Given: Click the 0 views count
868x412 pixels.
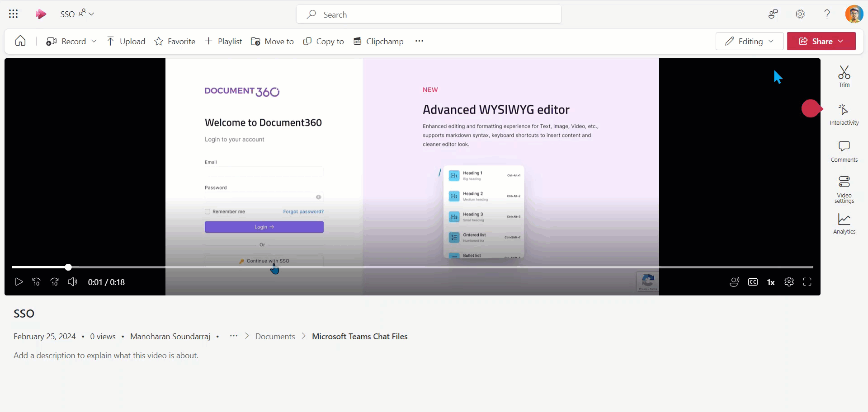Looking at the screenshot, I should coord(103,337).
